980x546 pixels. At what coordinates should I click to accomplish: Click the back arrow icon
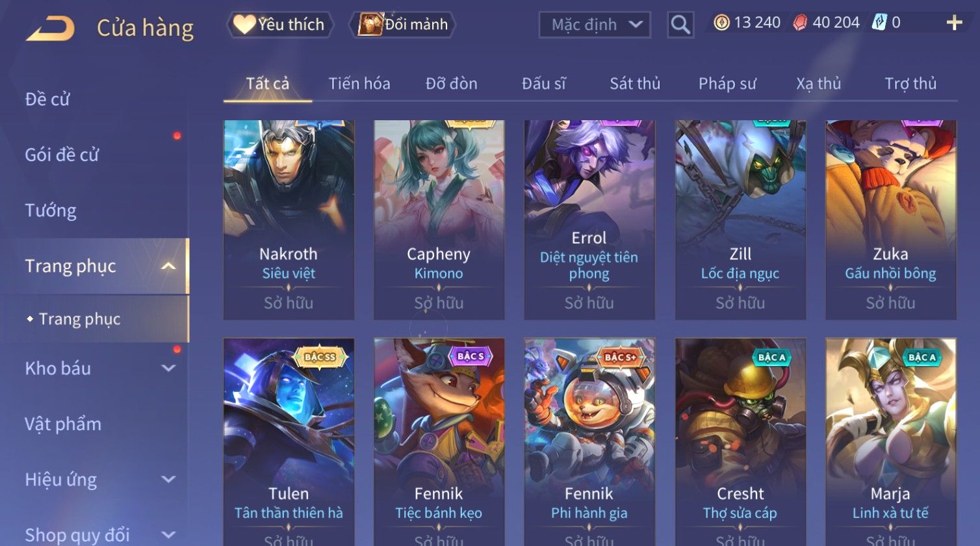(50, 29)
